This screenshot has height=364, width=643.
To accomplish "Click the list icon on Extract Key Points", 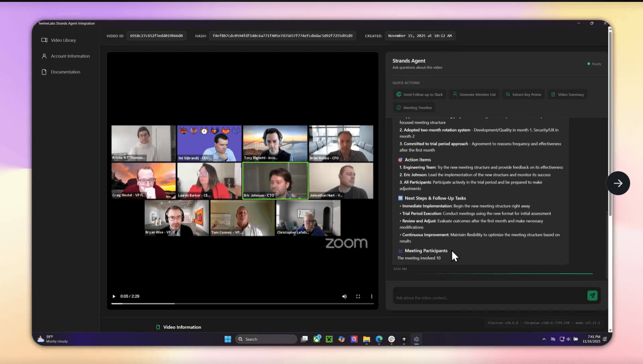I will click(x=508, y=94).
